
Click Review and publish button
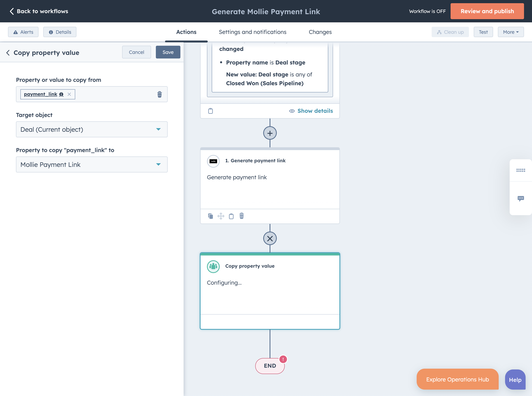(487, 11)
